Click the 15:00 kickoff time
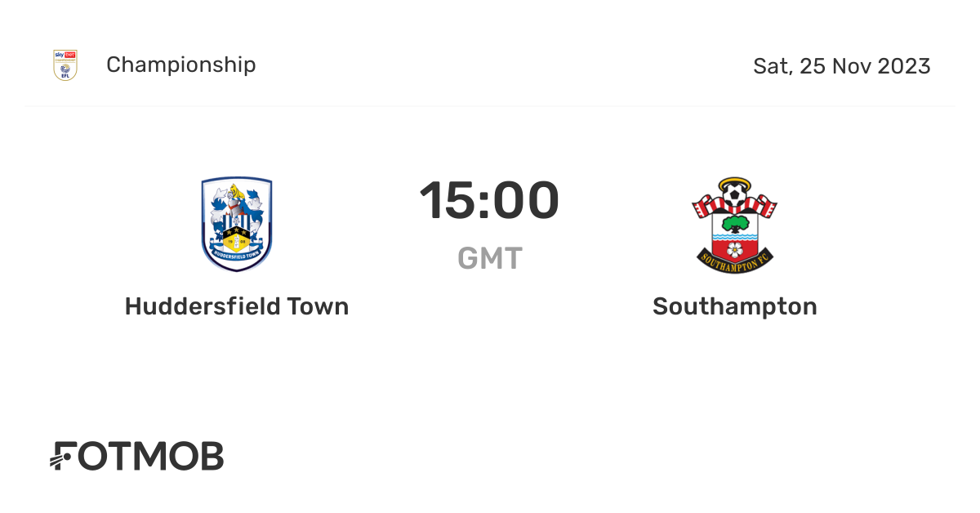Viewport: 980px width, 513px height. coord(489,200)
